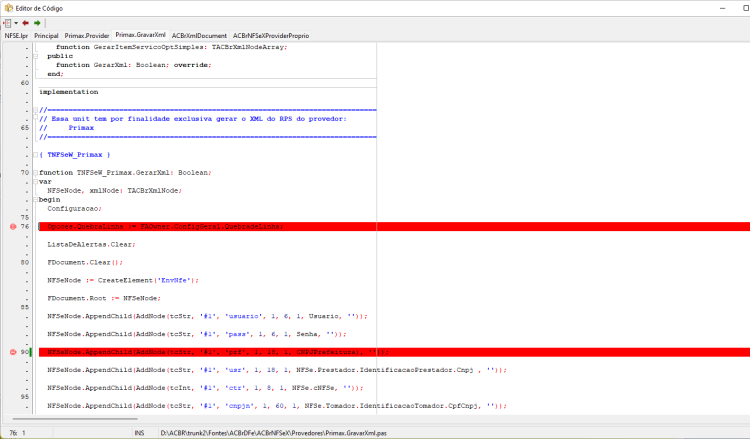This screenshot has width=750, height=439.
Task: Click gutter line number 80
Action: pyautogui.click(x=25, y=262)
